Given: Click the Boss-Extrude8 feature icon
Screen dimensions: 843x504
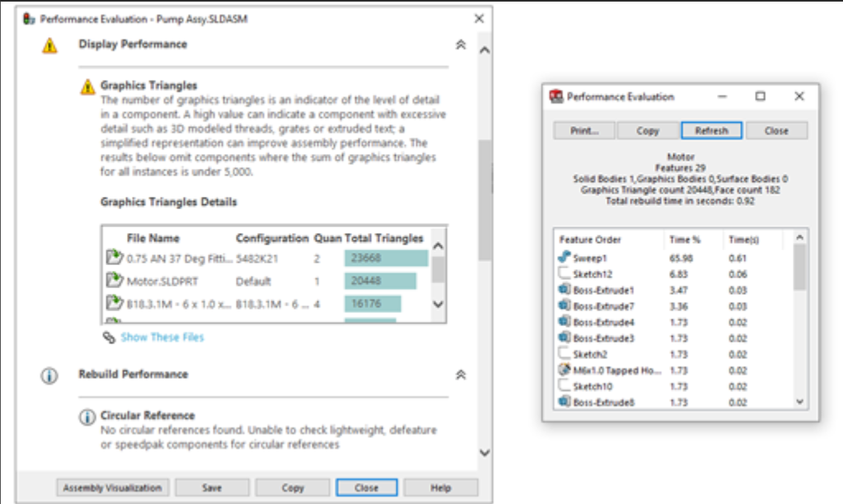Looking at the screenshot, I should (x=564, y=401).
